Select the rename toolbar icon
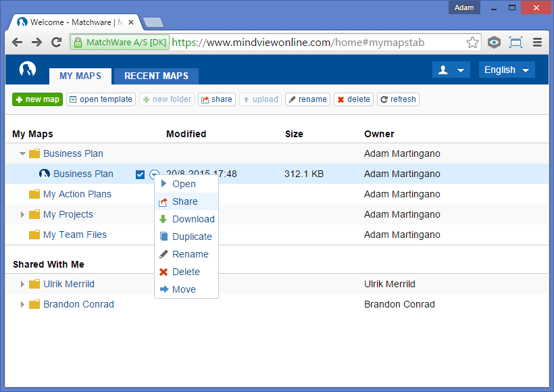 point(307,99)
